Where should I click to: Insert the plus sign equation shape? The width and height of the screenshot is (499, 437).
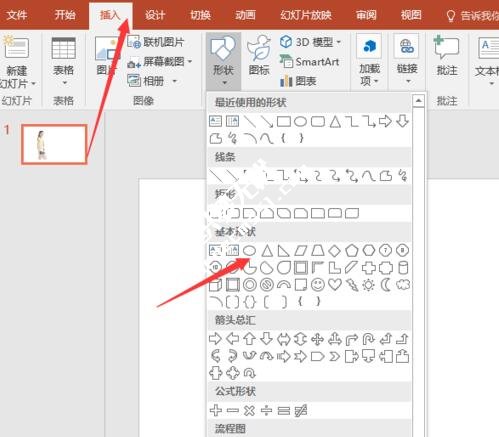click(216, 410)
